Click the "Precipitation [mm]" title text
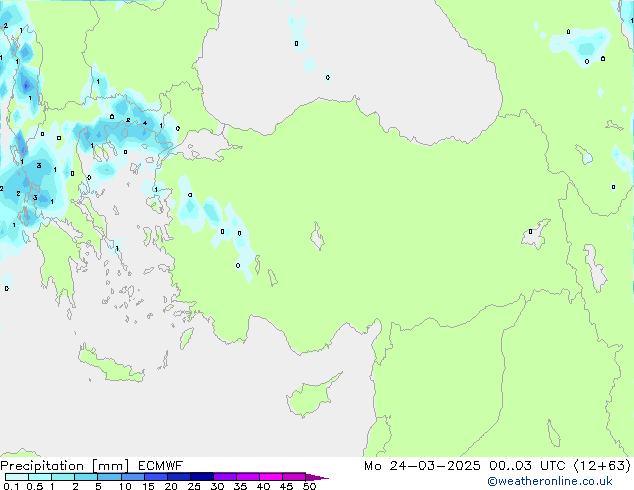 pyautogui.click(x=65, y=466)
